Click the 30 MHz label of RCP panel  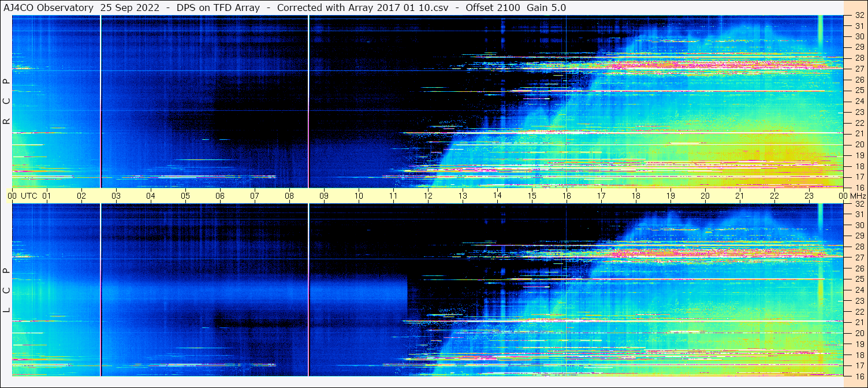tap(859, 36)
